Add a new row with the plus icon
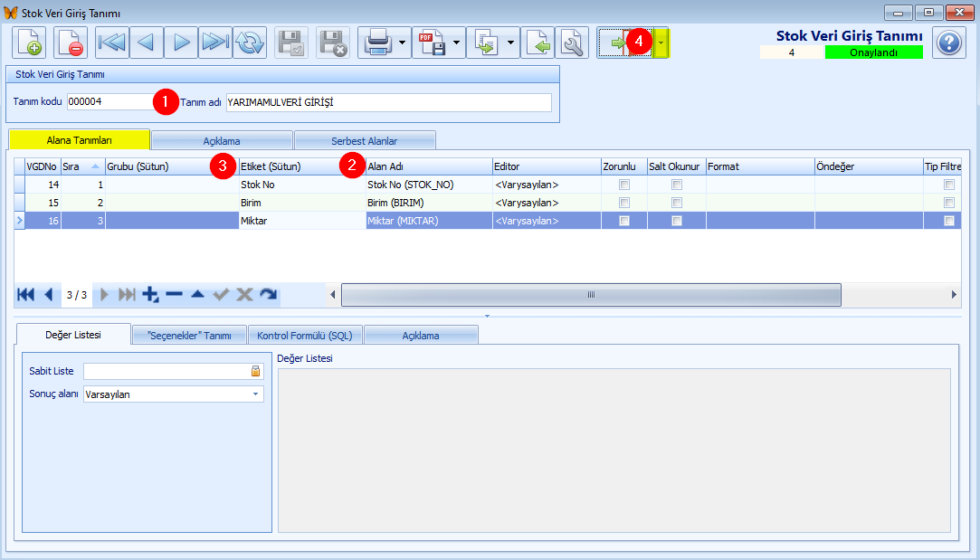The image size is (980, 560). pyautogui.click(x=150, y=294)
